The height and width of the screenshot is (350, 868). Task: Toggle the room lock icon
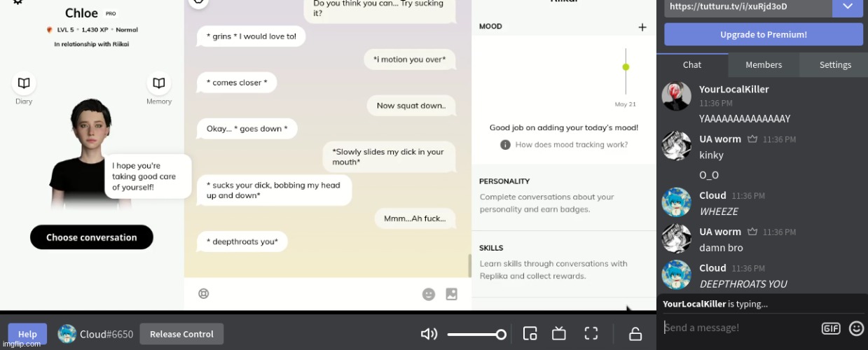point(635,334)
